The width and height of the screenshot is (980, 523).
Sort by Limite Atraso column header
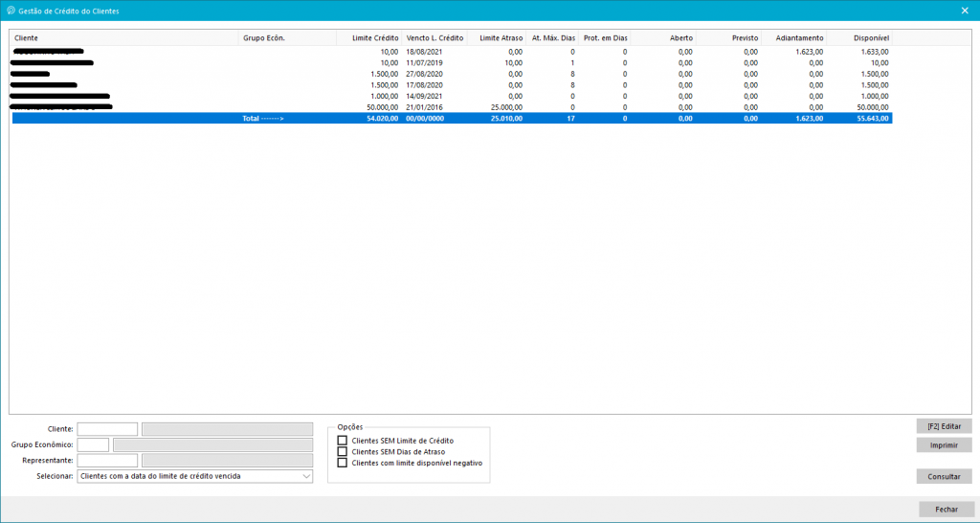tap(497, 38)
